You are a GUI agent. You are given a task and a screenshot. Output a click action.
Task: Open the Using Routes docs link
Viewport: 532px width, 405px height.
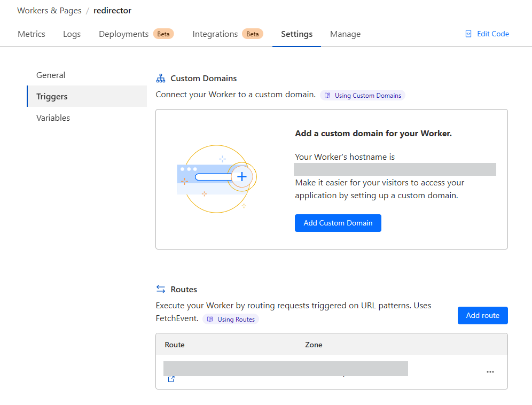231,319
